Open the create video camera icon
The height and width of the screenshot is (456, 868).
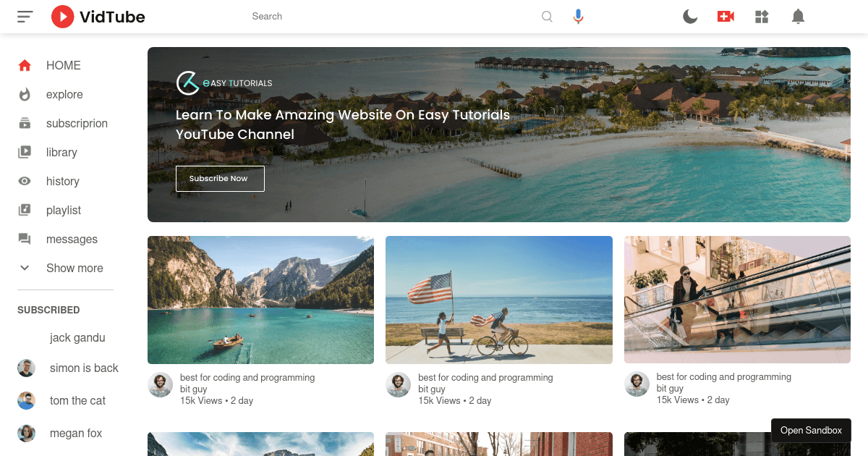(x=726, y=17)
